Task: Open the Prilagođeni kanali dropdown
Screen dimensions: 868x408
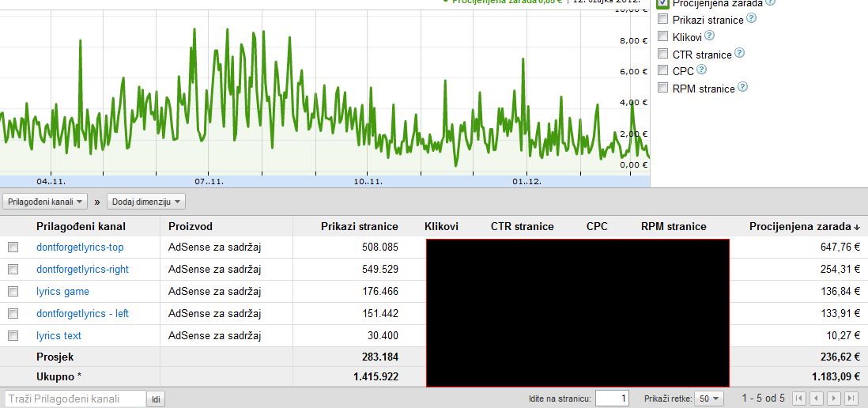Action: (x=45, y=202)
